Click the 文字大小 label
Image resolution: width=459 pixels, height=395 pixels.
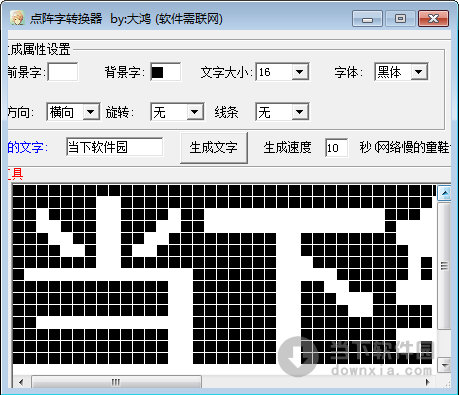tap(227, 72)
